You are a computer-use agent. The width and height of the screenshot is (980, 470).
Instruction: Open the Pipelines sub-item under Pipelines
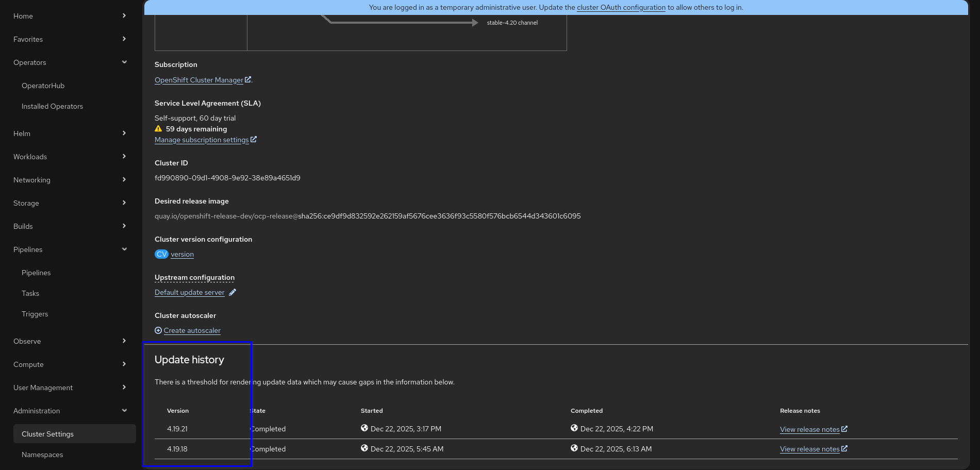pos(36,273)
